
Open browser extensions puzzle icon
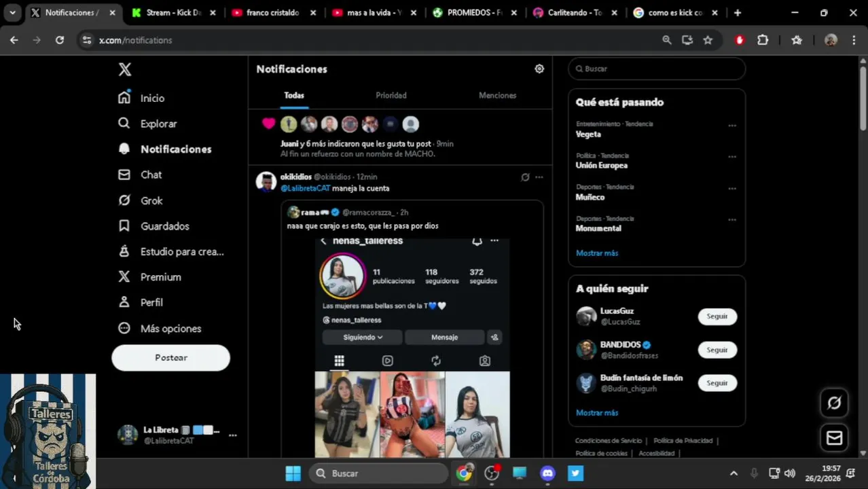[x=763, y=40]
